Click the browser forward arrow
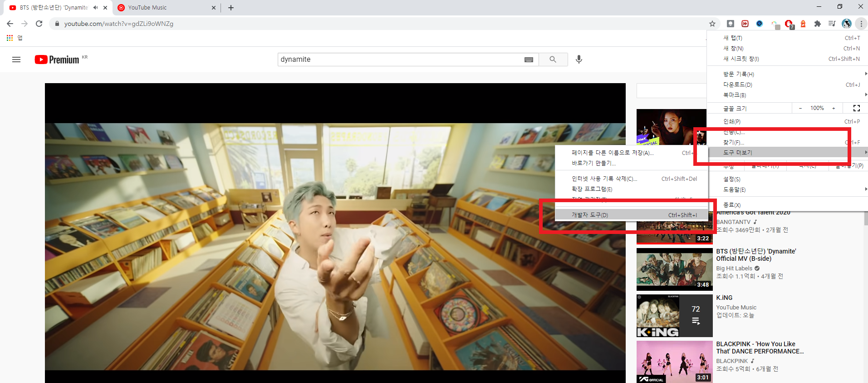The image size is (868, 383). 25,24
